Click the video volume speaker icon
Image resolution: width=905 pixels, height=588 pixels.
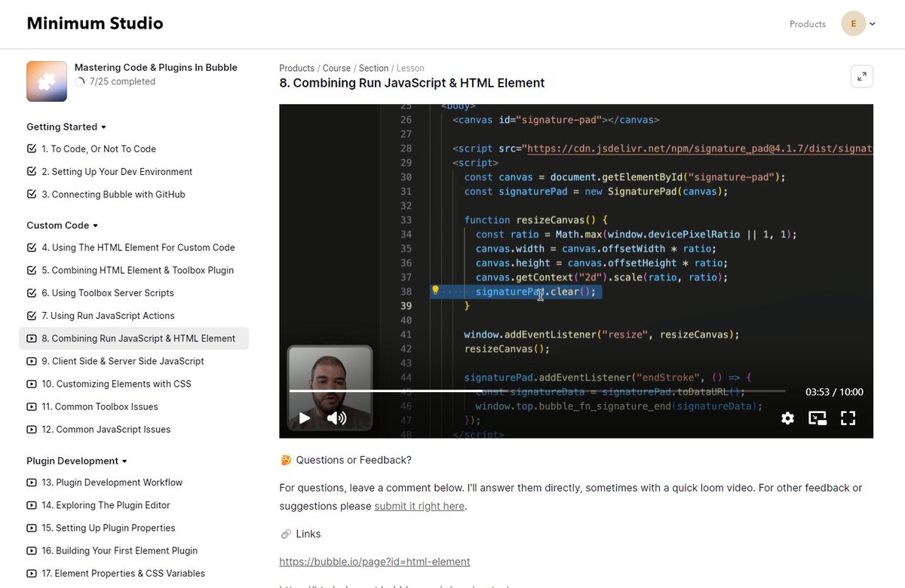336,418
